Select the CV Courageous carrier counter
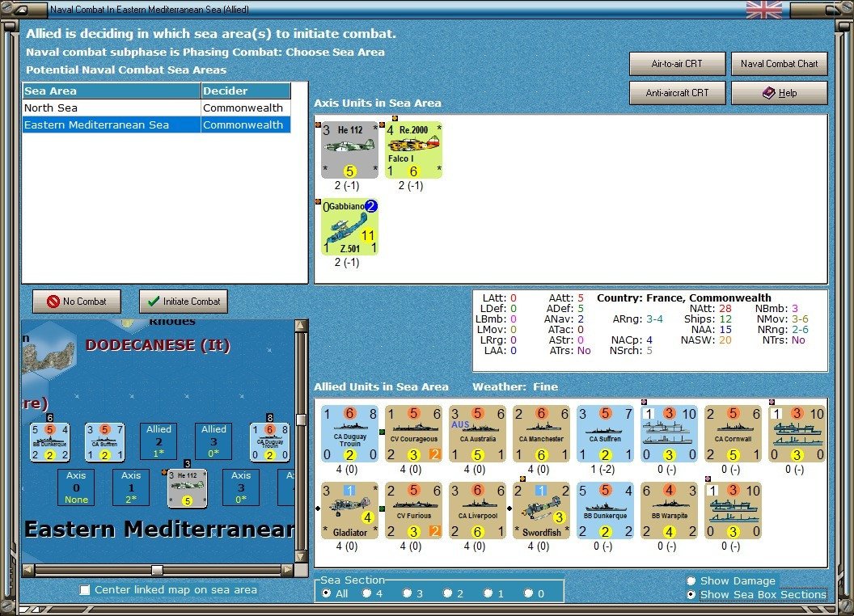 coord(413,433)
